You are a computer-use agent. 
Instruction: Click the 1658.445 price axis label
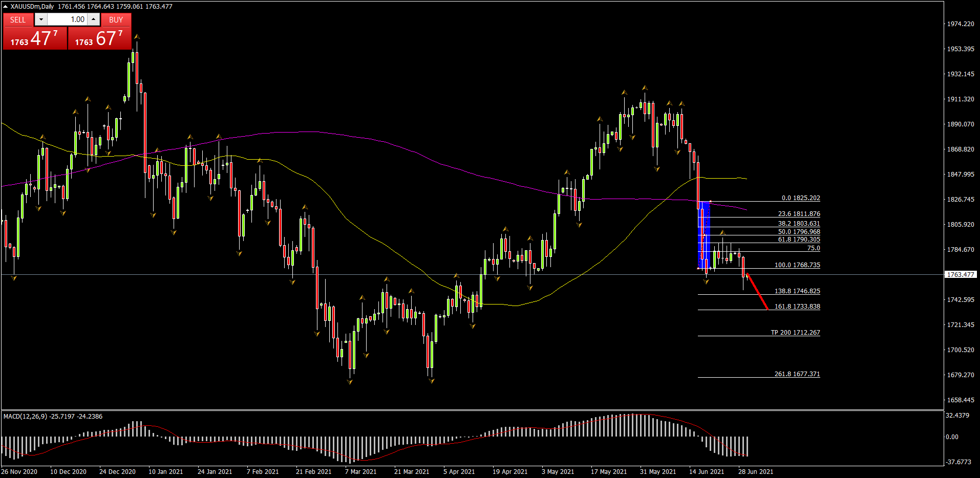961,400
